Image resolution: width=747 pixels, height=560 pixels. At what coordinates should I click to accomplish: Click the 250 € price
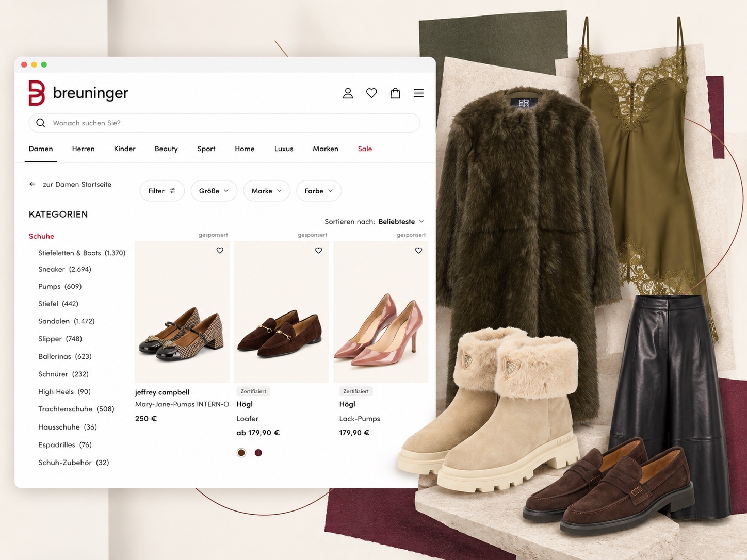146,419
